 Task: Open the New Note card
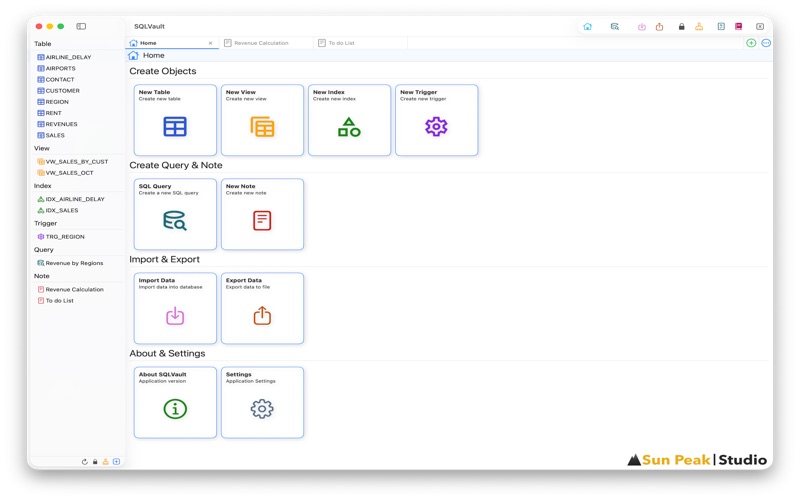(262, 214)
